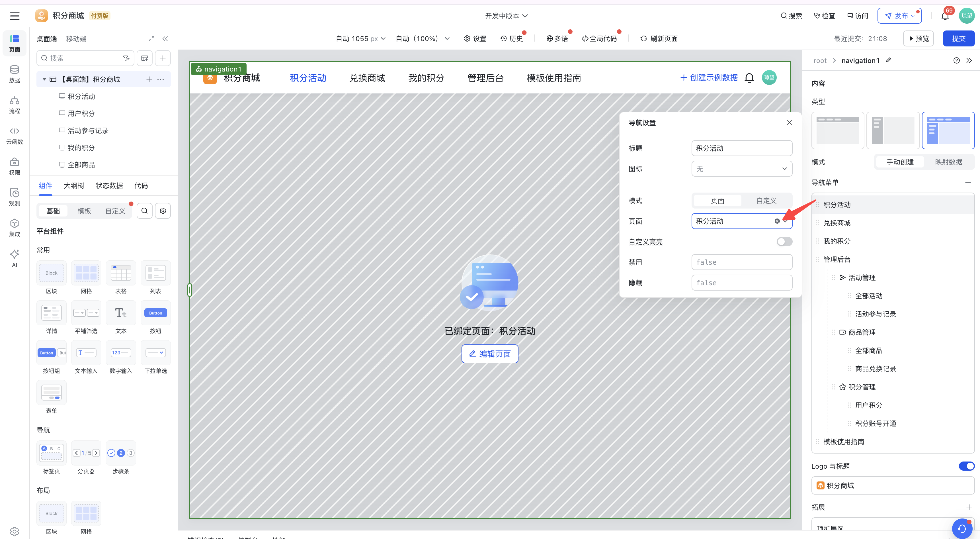
Task: Open the AI assistant section
Action: [15, 258]
